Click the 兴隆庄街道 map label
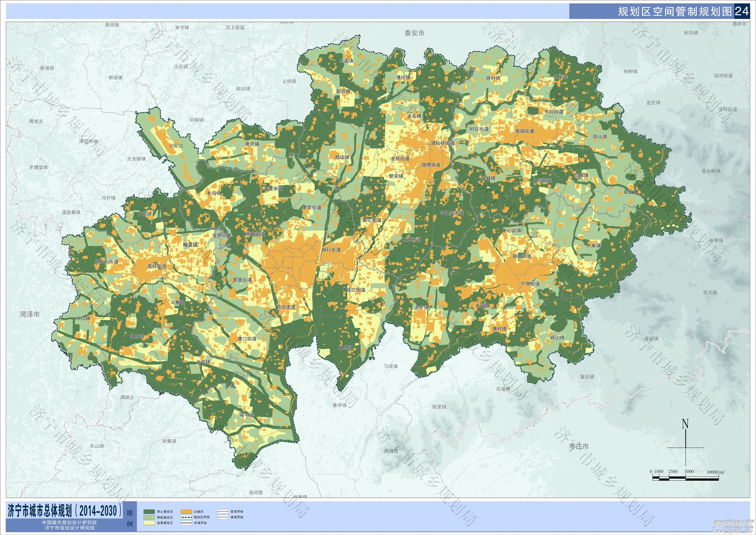This screenshot has height=535, width=756. pos(452,213)
